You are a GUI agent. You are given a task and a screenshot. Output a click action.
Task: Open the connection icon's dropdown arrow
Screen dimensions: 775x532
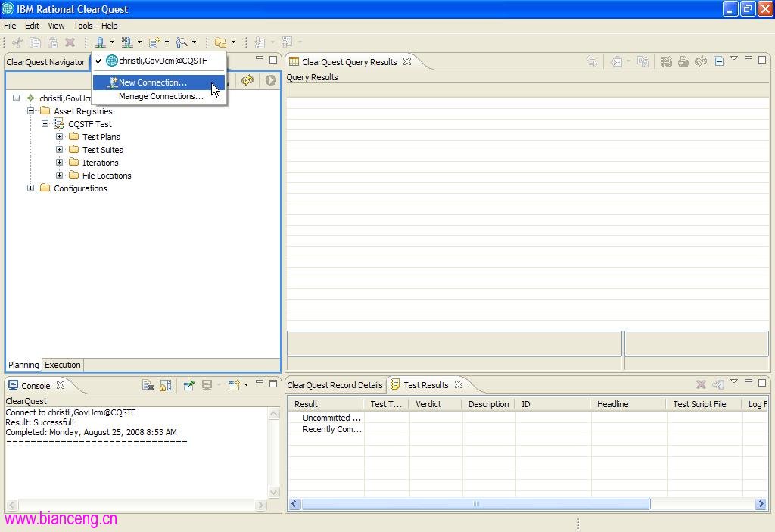(x=112, y=42)
